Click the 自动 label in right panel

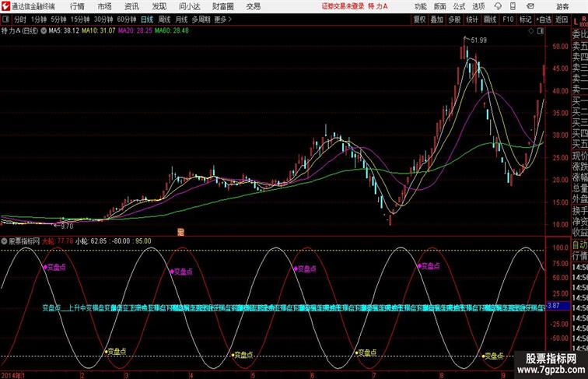point(579,245)
